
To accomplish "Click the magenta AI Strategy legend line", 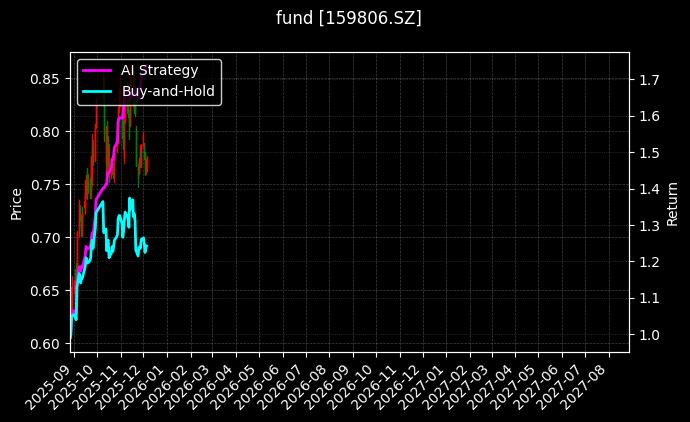I will 97,70.
